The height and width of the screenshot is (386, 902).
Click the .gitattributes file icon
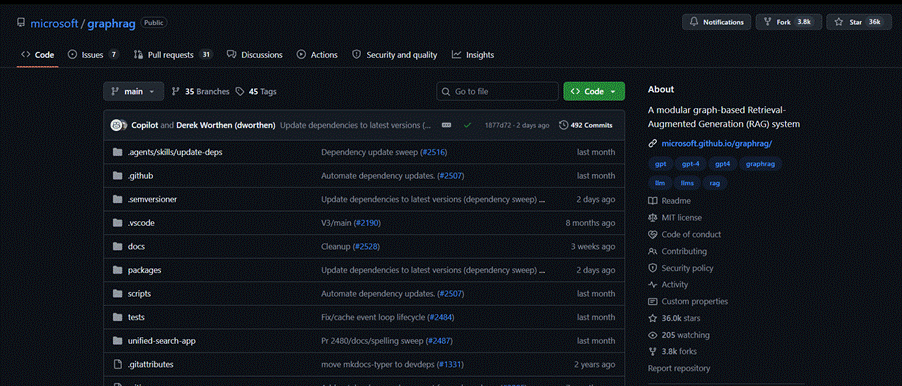click(118, 365)
